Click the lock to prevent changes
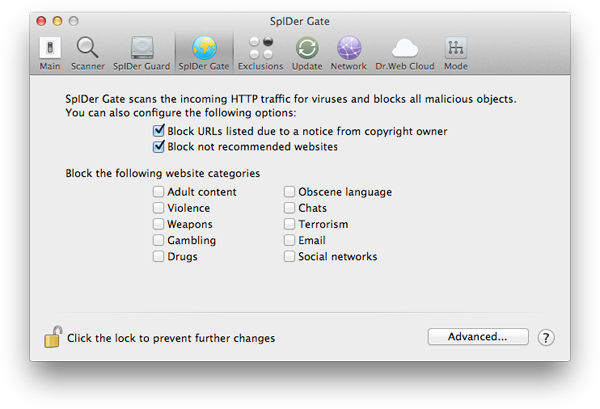The height and width of the screenshot is (409, 600). [x=53, y=337]
